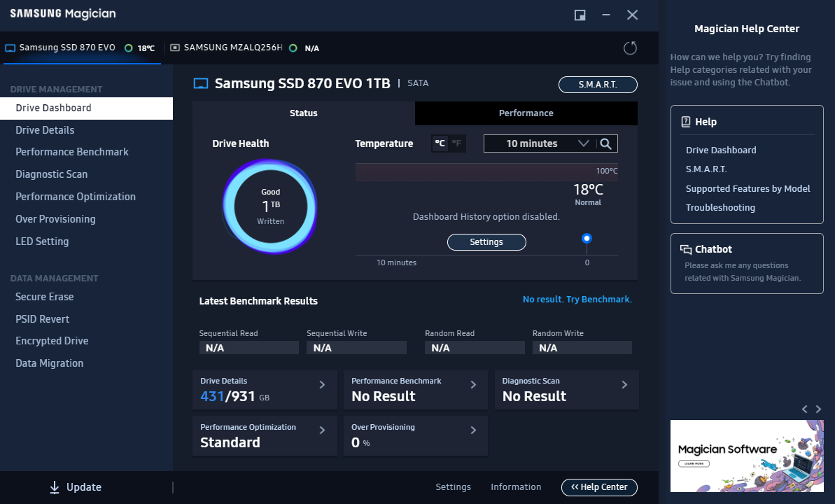The image size is (835, 504).
Task: Click the Random Read N/A value
Action: (475, 348)
